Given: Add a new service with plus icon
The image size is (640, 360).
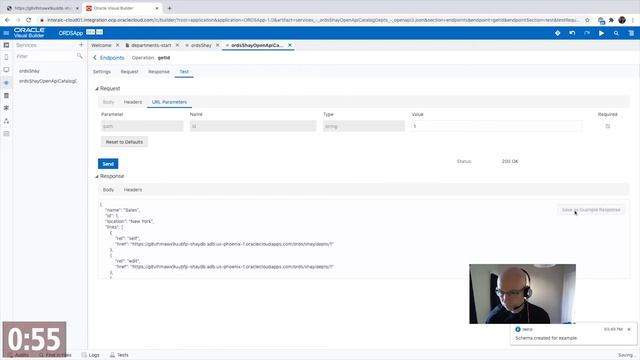Looking at the screenshot, I should click(81, 45).
